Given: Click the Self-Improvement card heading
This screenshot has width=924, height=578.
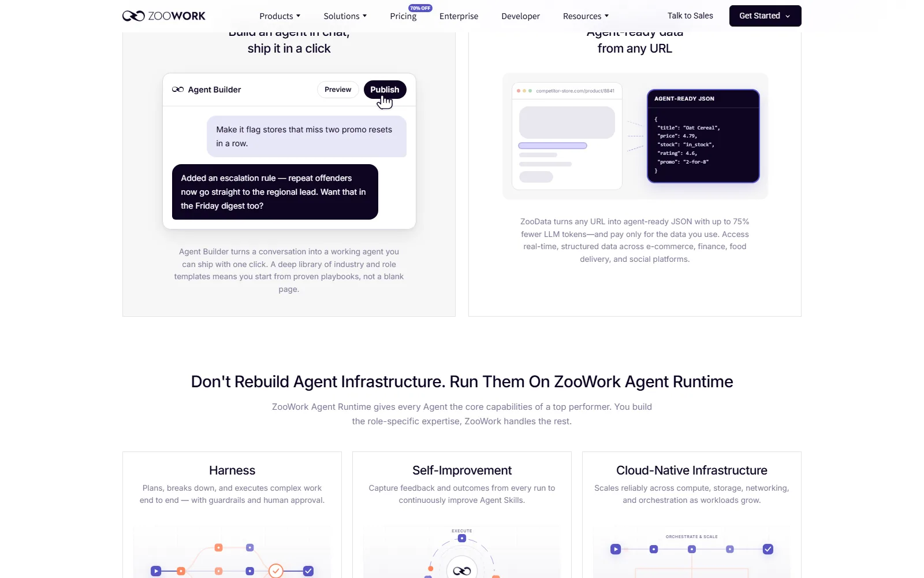Looking at the screenshot, I should [x=462, y=470].
